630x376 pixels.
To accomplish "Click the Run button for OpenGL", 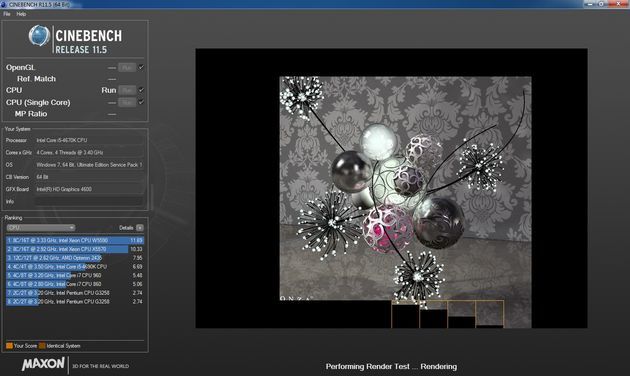I will pos(127,68).
